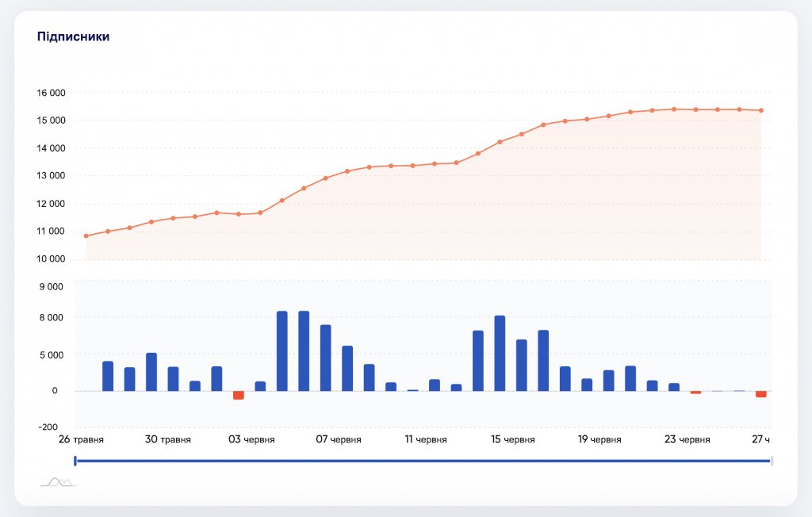The width and height of the screenshot is (812, 517).
Task: Click the last data point on the orange line
Action: (x=761, y=110)
